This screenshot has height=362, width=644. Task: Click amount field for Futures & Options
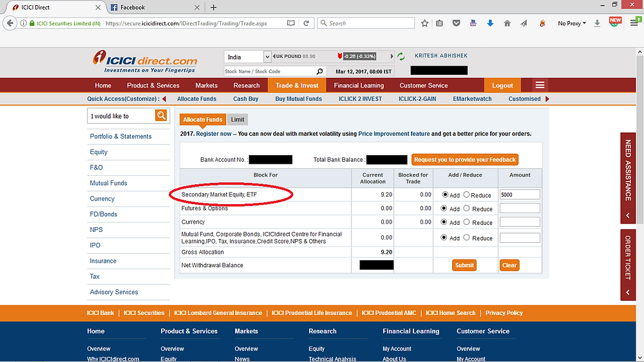[x=520, y=208]
